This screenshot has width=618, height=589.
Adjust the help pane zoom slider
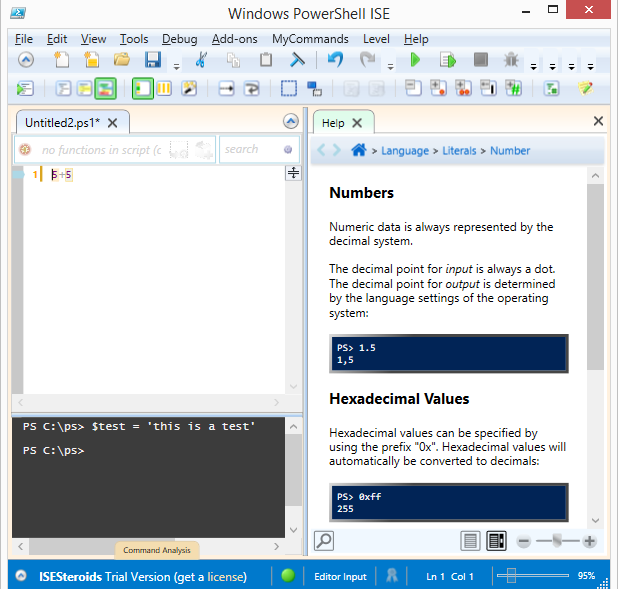[x=557, y=541]
